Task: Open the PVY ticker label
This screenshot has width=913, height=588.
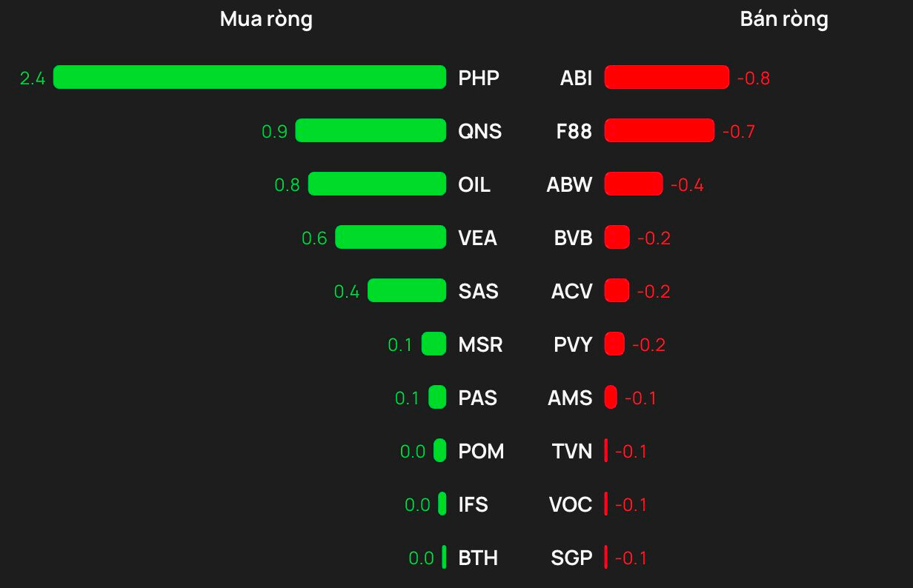Action: click(x=573, y=344)
